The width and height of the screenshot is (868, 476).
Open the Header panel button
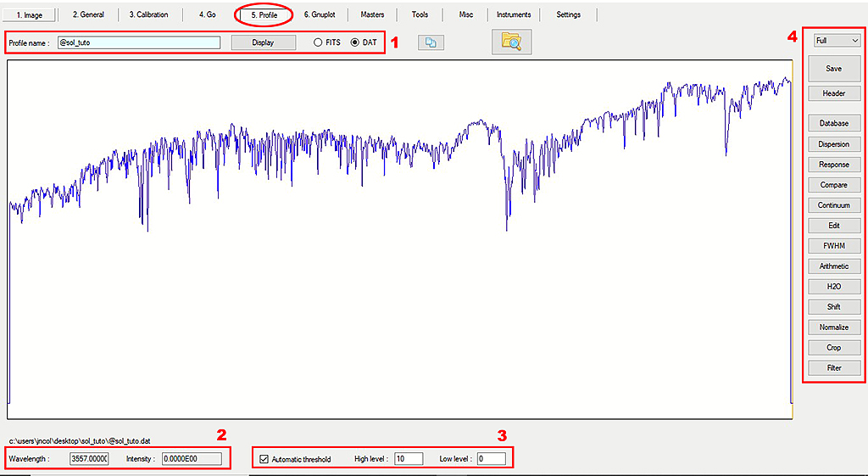click(x=834, y=93)
